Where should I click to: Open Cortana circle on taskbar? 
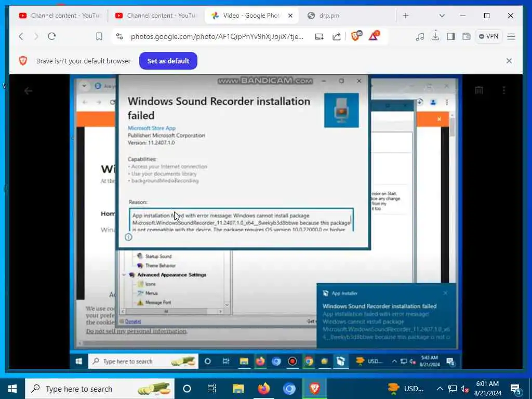click(x=187, y=389)
